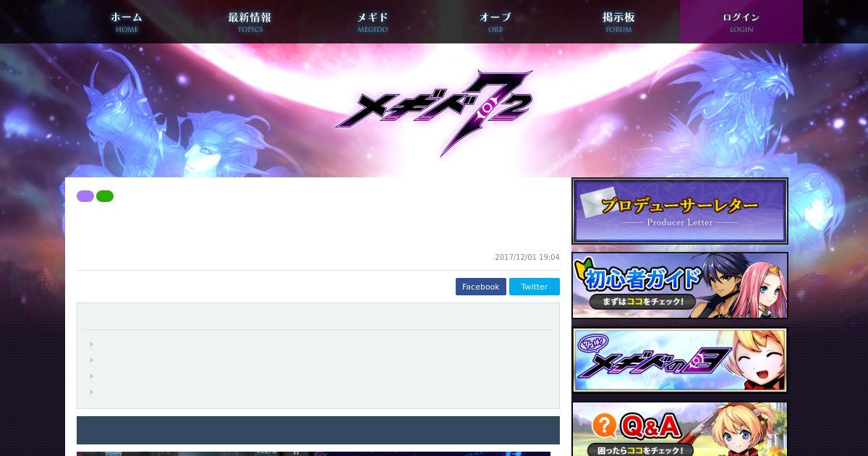Viewport: 868px width, 456px height.
Task: Click the ログイン LOGIN tab
Action: coord(741,22)
